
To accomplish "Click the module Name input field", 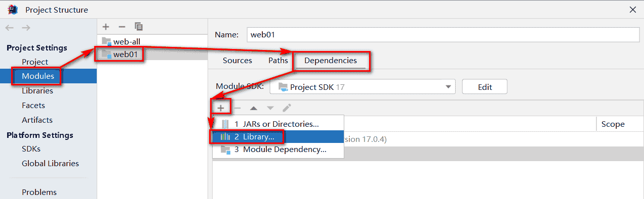I will coord(443,34).
